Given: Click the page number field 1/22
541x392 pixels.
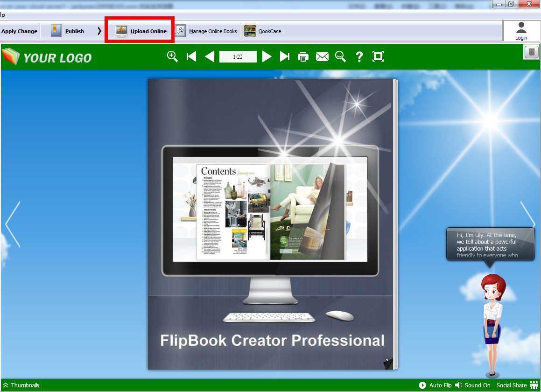Looking at the screenshot, I should click(238, 56).
